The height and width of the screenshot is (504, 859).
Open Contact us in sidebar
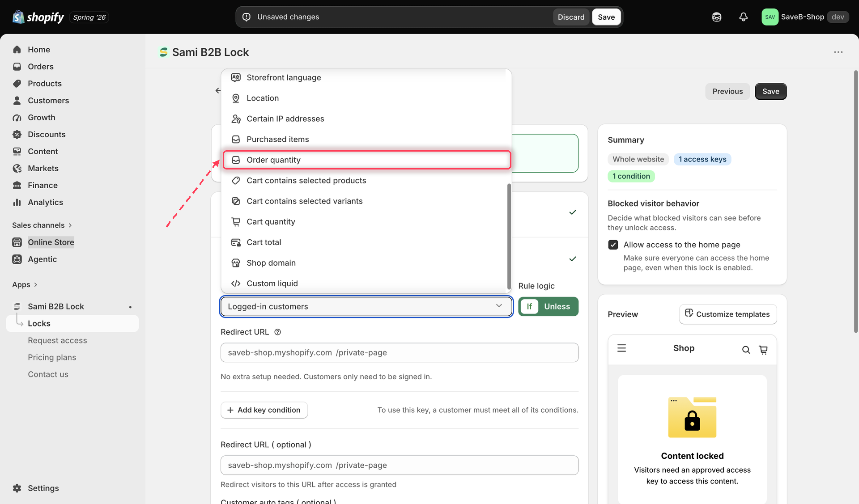48,375
